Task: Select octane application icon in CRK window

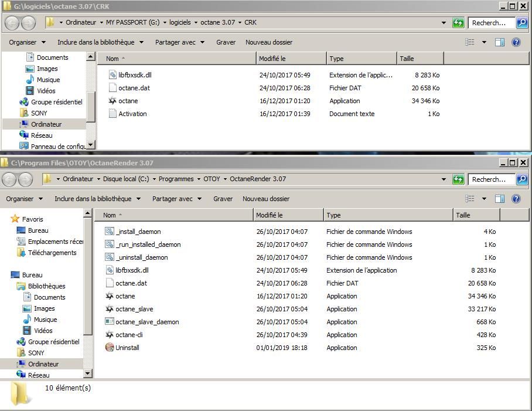Action: tap(112, 101)
